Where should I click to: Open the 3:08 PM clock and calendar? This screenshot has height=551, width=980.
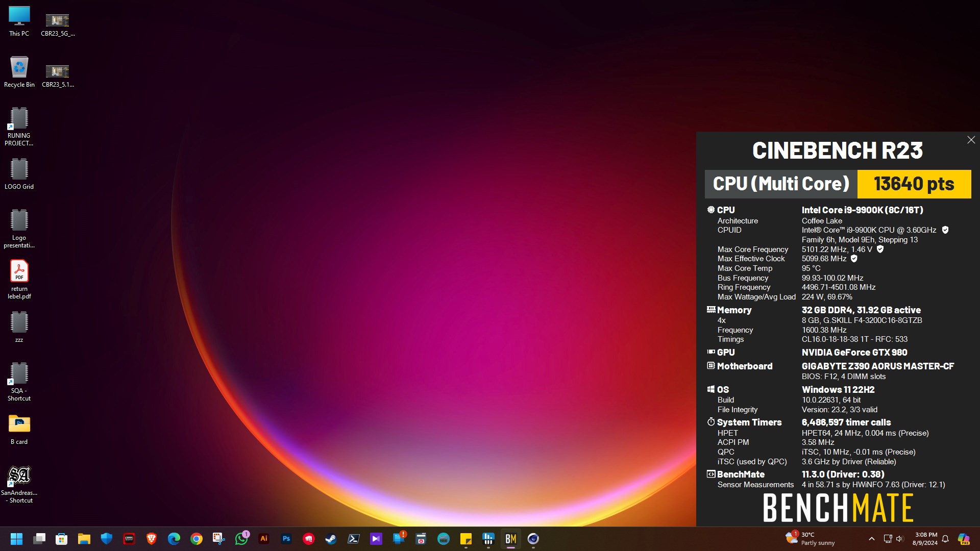[925, 539]
